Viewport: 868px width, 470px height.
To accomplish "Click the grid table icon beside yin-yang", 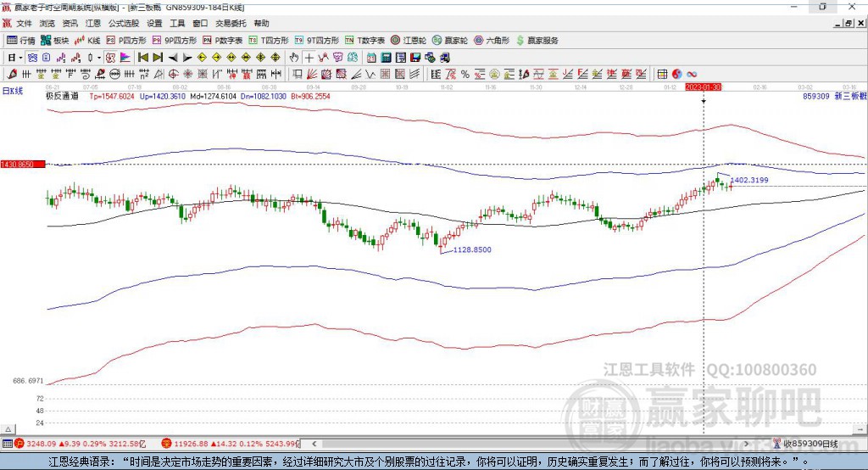I will [x=662, y=75].
